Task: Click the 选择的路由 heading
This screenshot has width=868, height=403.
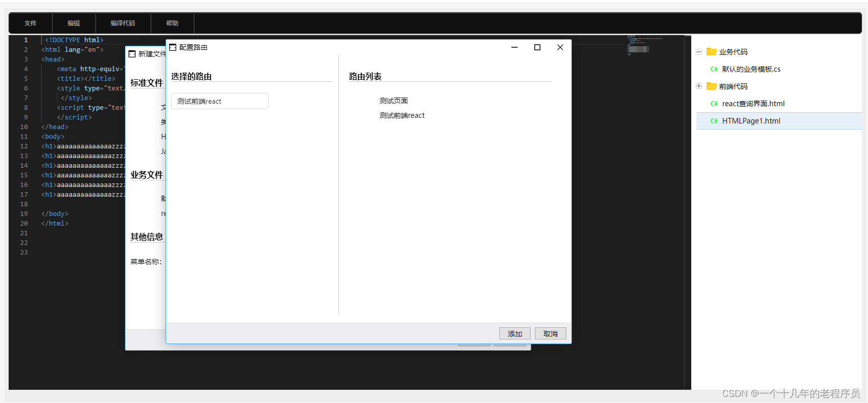Action: click(191, 76)
